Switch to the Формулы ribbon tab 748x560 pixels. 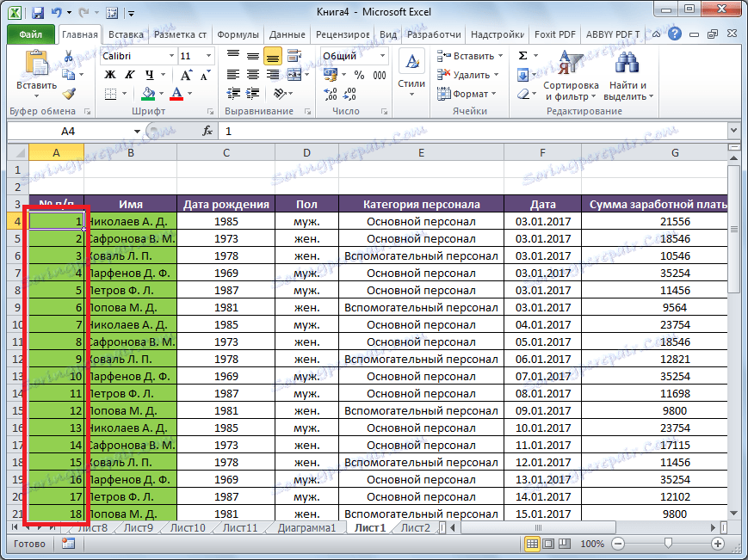(x=238, y=34)
